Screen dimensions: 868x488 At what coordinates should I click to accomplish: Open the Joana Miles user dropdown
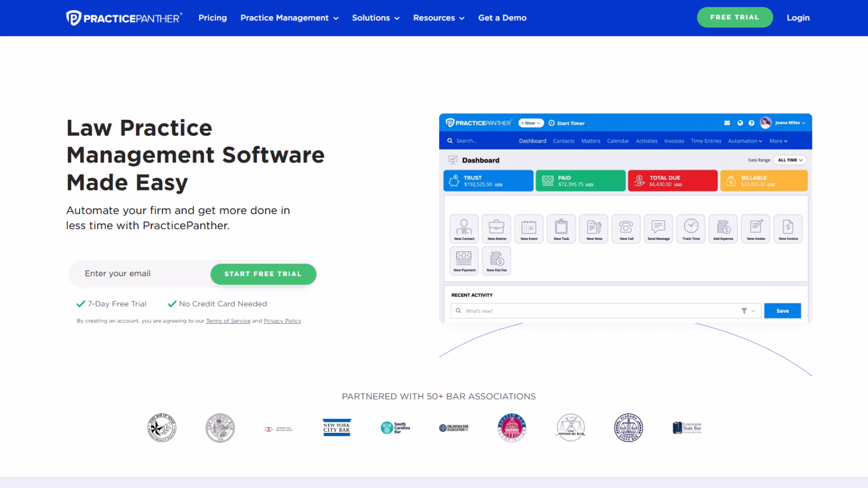click(790, 123)
